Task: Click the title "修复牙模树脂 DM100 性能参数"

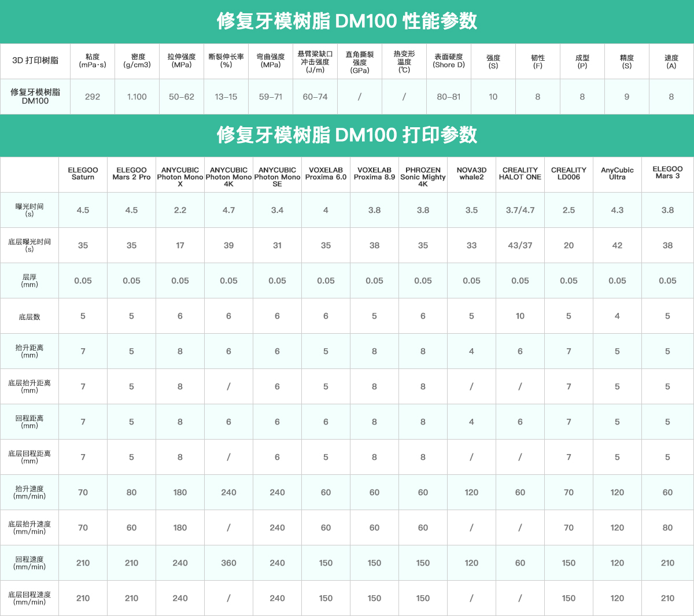Action: pyautogui.click(x=347, y=21)
